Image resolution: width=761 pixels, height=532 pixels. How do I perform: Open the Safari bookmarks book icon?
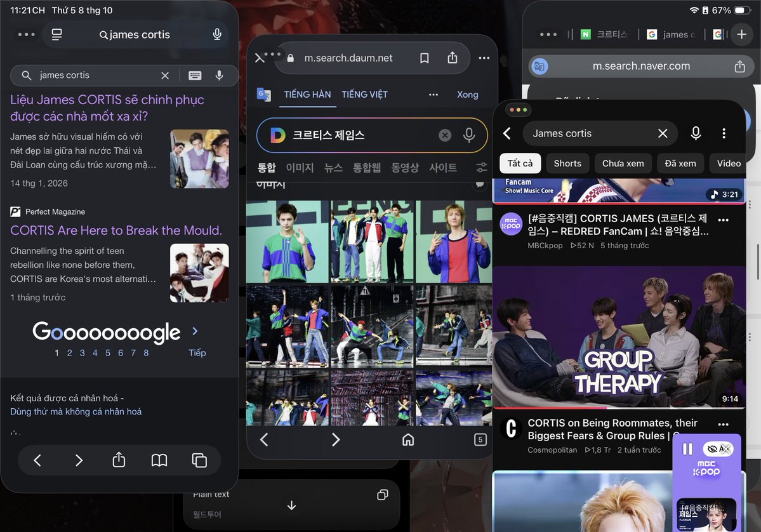coord(159,460)
